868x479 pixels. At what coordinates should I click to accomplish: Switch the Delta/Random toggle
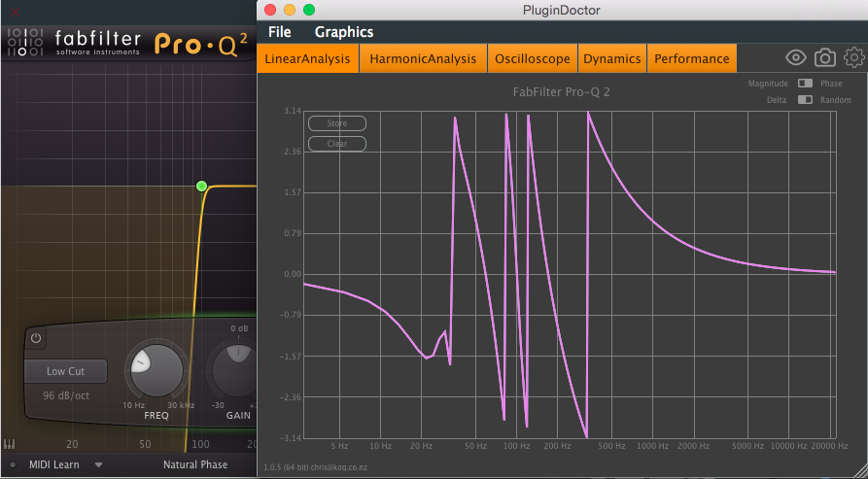click(805, 99)
